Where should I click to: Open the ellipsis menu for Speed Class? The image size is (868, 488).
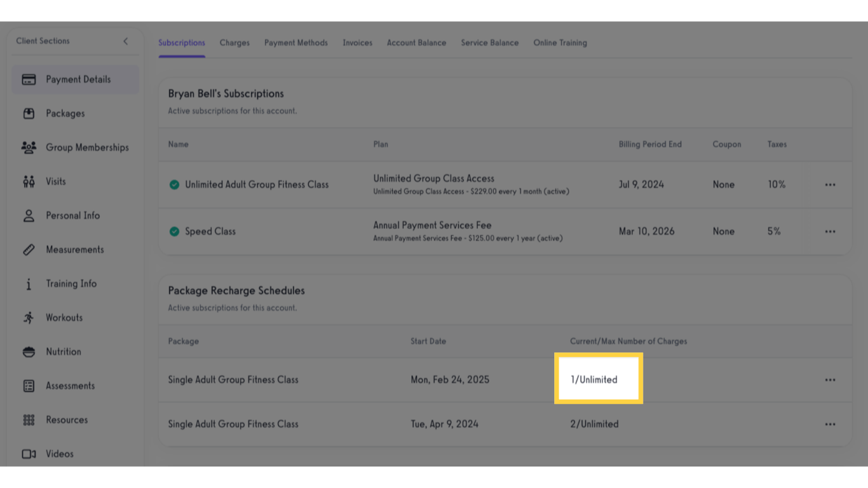pos(830,231)
